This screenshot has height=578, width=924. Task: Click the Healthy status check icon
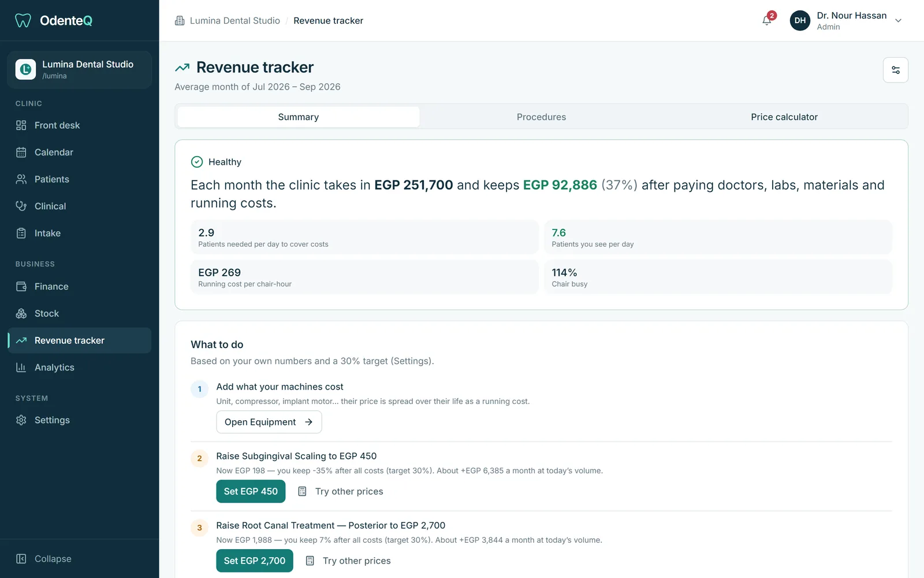click(x=197, y=162)
